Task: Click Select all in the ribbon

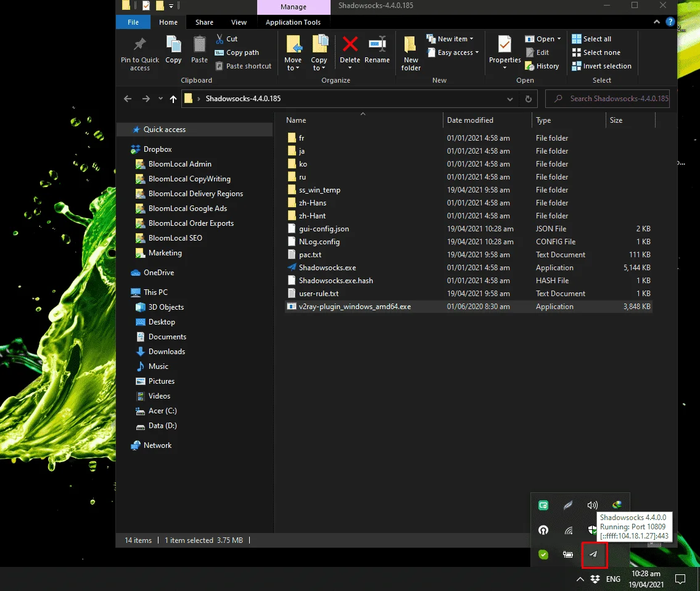Action: pyautogui.click(x=591, y=39)
